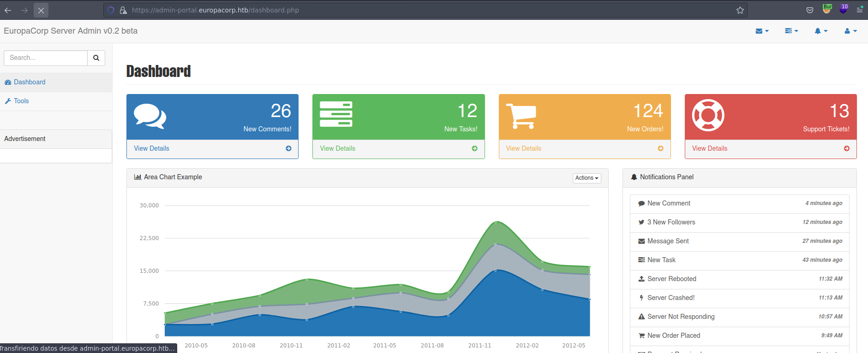
Task: Open the New Task notification
Action: click(x=740, y=260)
